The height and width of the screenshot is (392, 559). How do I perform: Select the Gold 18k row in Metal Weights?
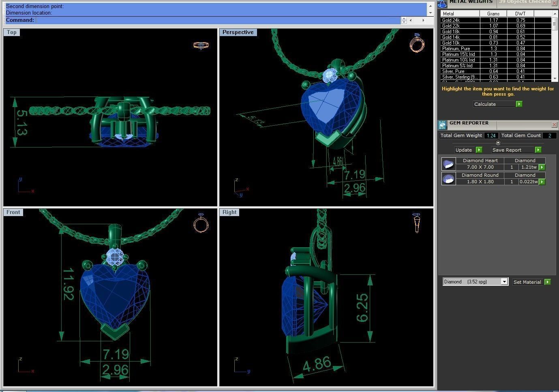pyautogui.click(x=460, y=32)
